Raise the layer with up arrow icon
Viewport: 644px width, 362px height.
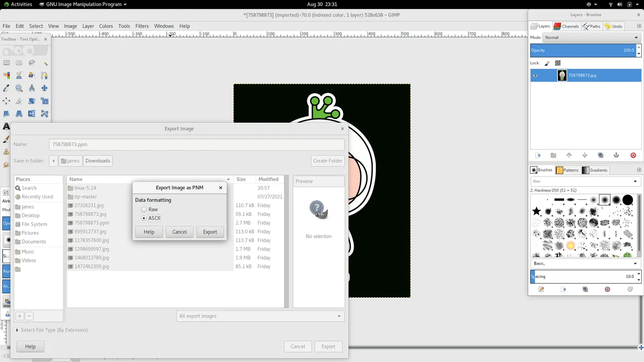click(x=569, y=155)
